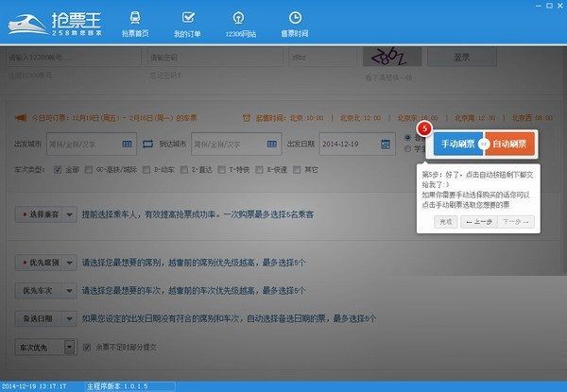Screen dimensions: 567x392
Task: Click the password input field
Action: pos(215,57)
